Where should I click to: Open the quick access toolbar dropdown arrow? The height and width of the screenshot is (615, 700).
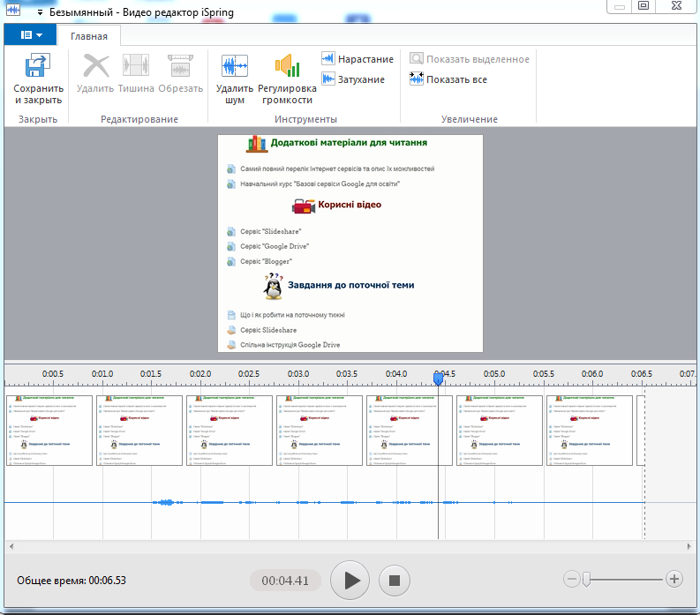click(x=41, y=12)
